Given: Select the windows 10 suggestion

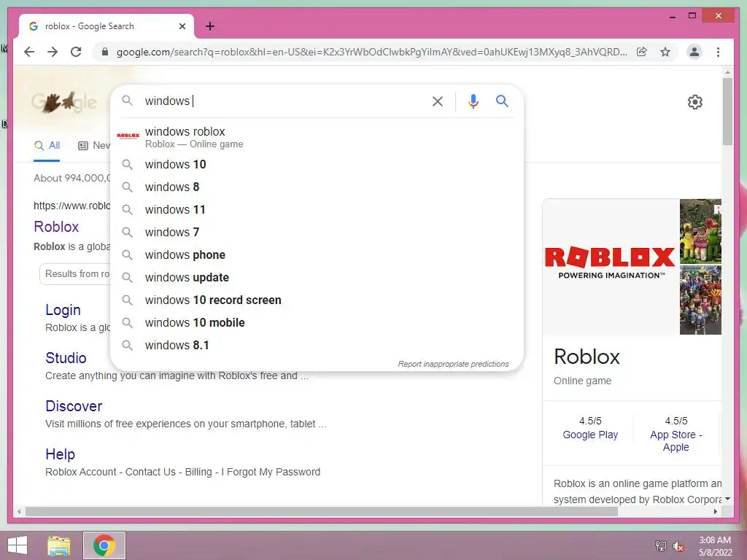Looking at the screenshot, I should coord(317,164).
